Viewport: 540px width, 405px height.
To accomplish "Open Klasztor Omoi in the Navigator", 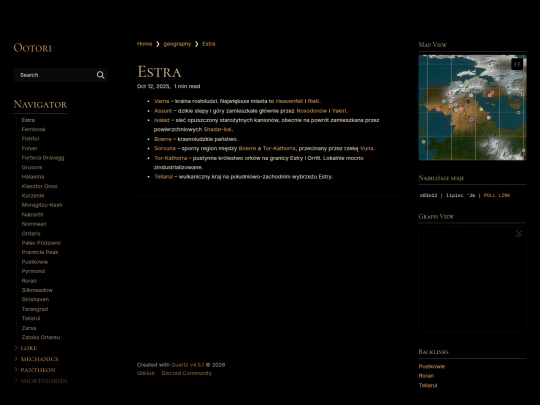I will 39,186.
